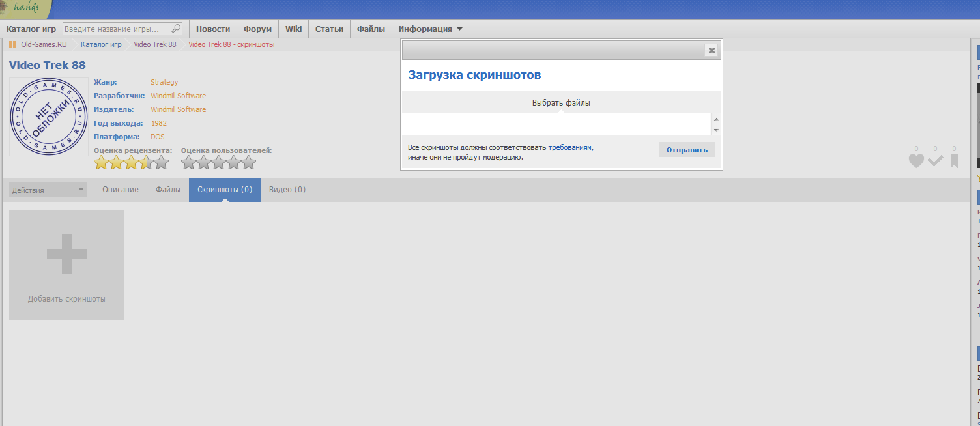Click Выбрать файлы in the upload dialog
This screenshot has width=980, height=426.
pos(561,103)
